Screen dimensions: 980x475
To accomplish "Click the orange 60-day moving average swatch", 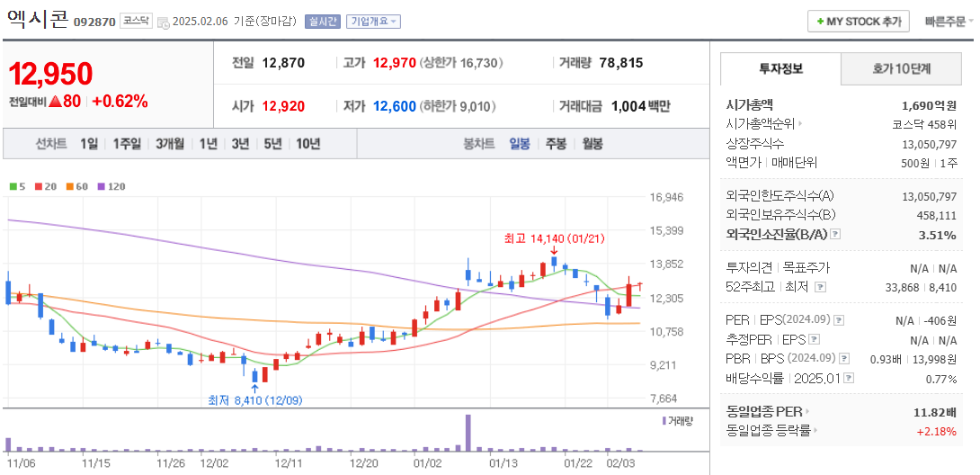I will tap(70, 186).
